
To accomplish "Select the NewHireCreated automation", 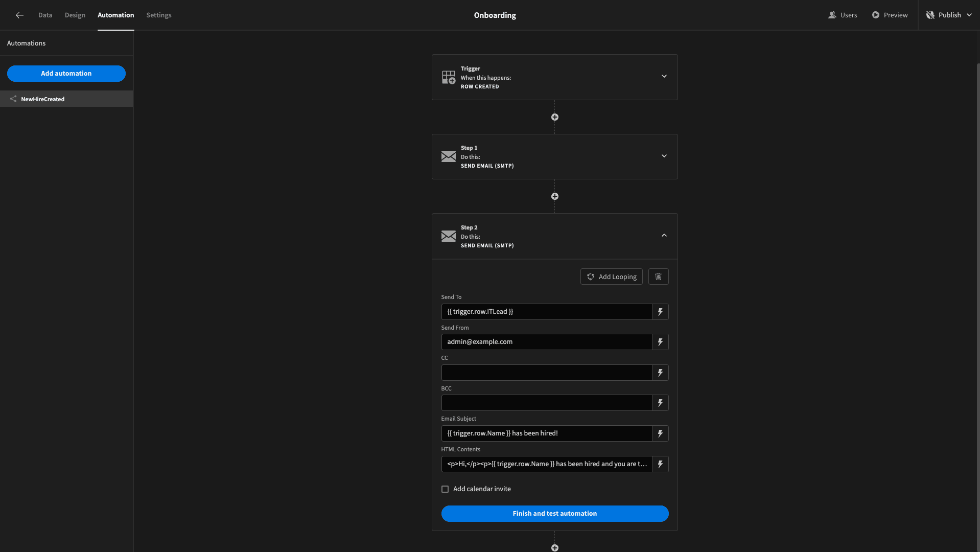I will tap(66, 99).
